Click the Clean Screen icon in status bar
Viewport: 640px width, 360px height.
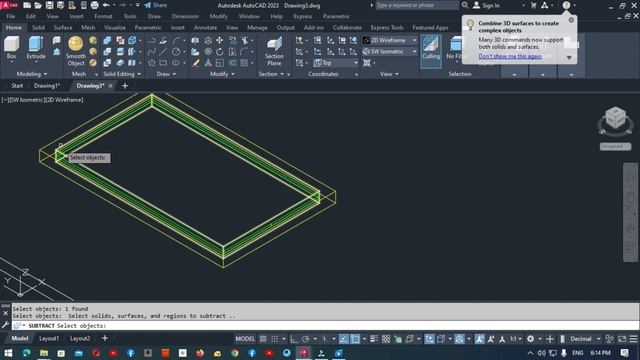click(622, 339)
